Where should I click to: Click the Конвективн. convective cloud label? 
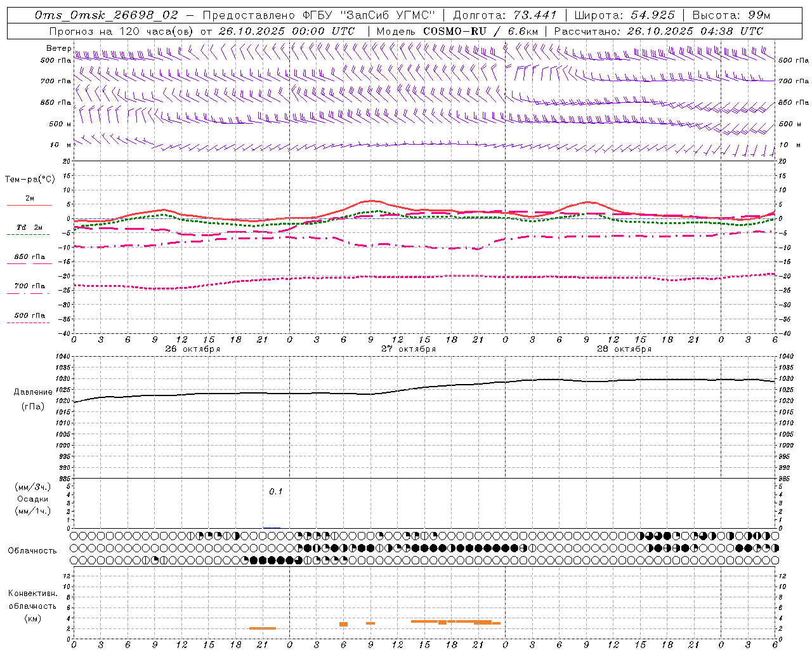pos(32,594)
